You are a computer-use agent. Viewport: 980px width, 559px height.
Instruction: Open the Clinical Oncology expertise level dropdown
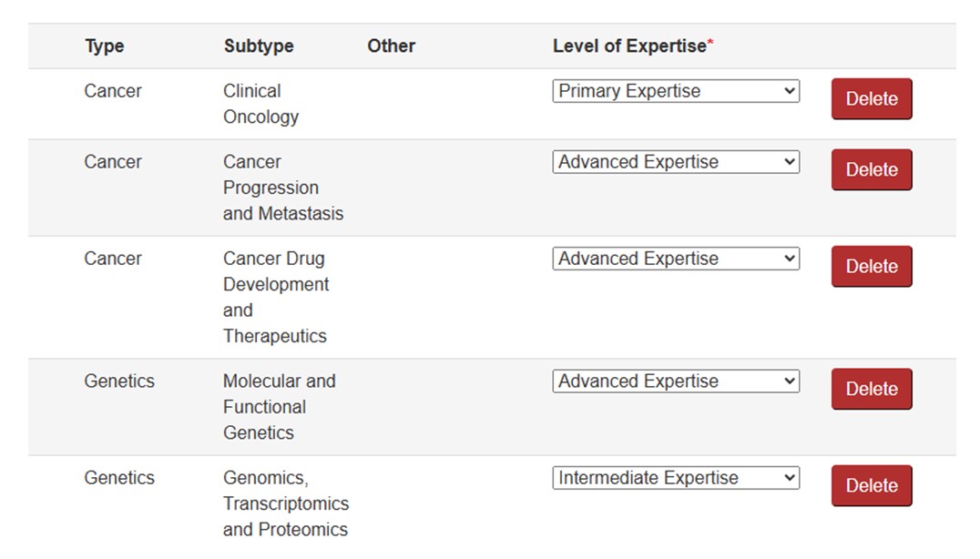(675, 91)
